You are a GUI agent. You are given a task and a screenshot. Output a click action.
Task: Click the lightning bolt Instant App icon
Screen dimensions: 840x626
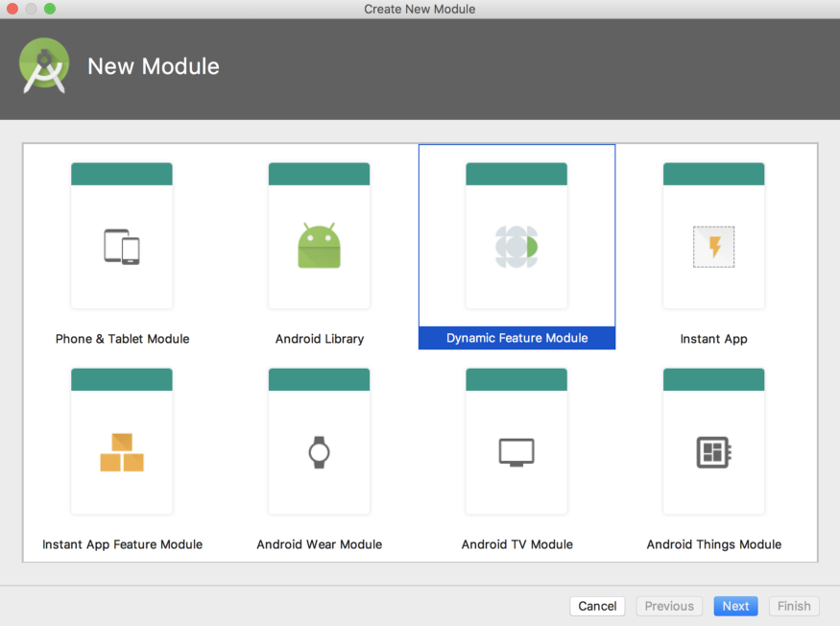(713, 246)
